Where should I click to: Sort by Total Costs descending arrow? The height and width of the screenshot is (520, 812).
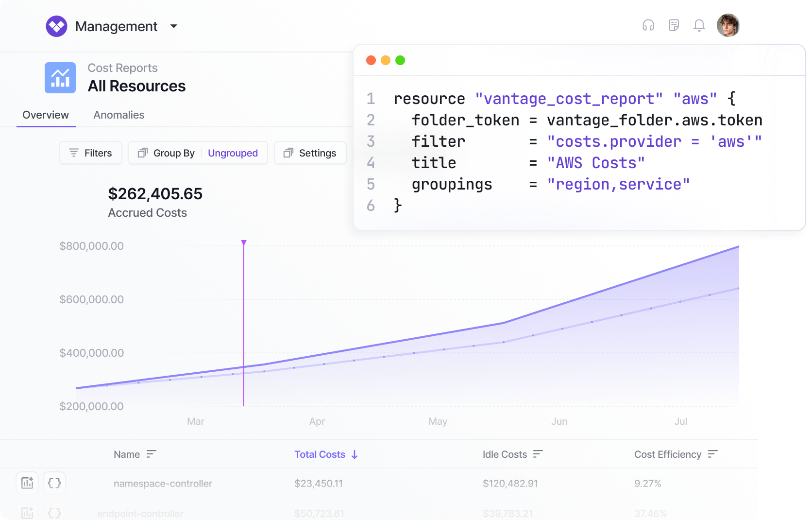[355, 454]
